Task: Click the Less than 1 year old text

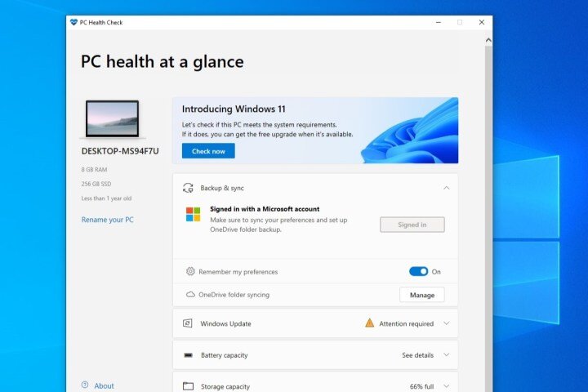Action: (106, 198)
